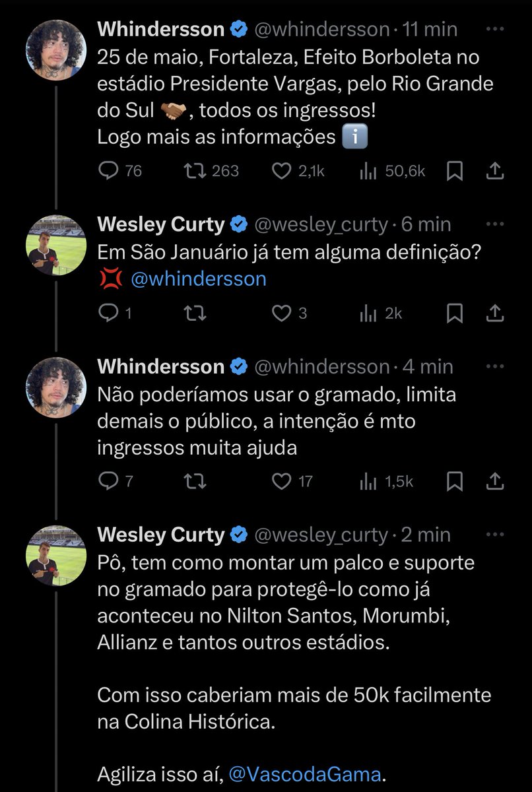This screenshot has width=532, height=792.
Task: Share Whindersson's tweet about the gramado
Action: pos(495,482)
